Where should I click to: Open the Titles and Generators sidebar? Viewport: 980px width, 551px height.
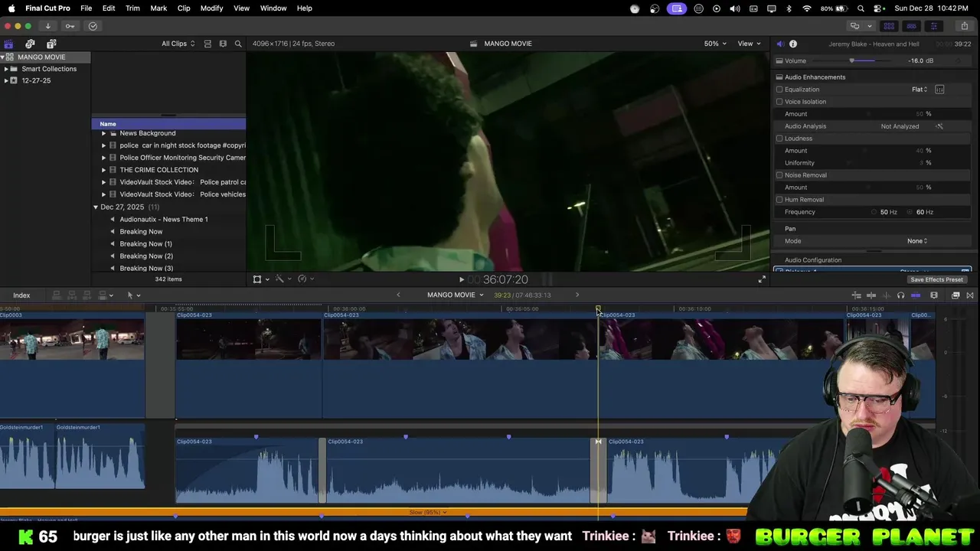pyautogui.click(x=51, y=44)
